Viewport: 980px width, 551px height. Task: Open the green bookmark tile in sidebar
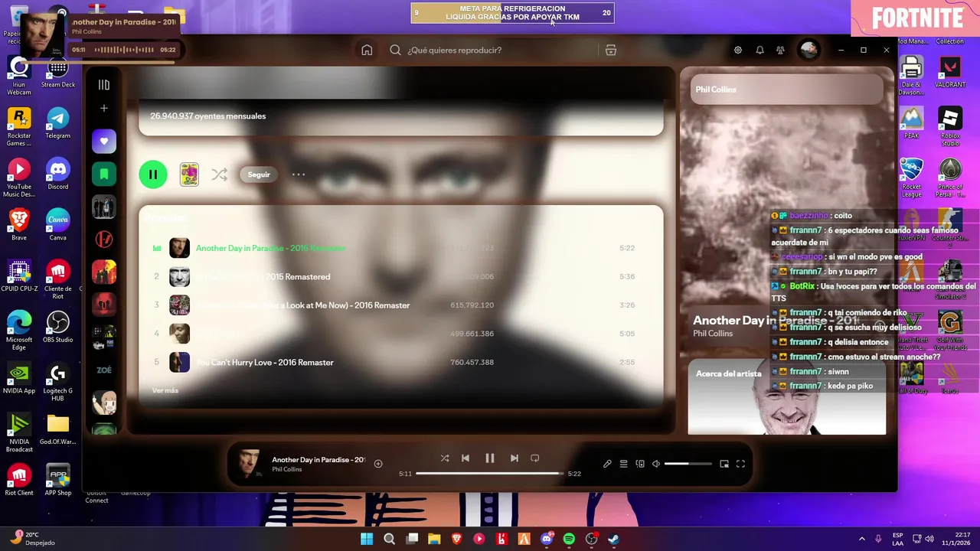click(x=104, y=174)
